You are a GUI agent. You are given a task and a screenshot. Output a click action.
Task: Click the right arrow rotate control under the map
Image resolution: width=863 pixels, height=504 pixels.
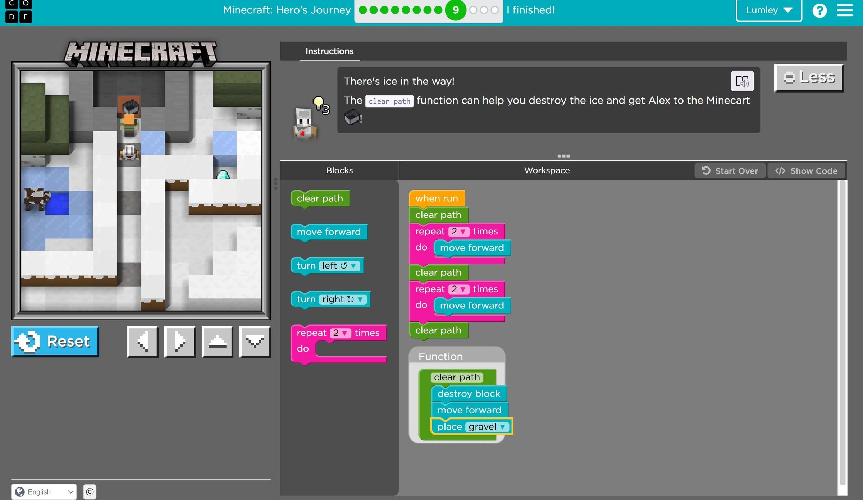coord(180,342)
